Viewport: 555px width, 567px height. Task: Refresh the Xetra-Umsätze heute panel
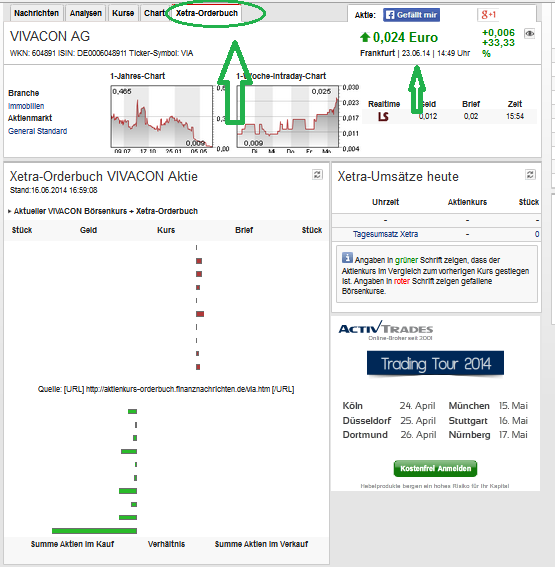(x=530, y=175)
